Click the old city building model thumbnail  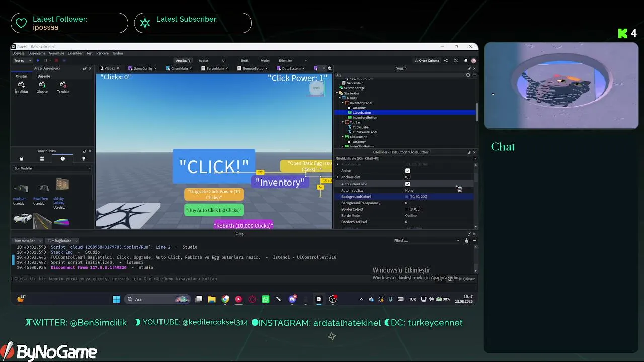62,184
